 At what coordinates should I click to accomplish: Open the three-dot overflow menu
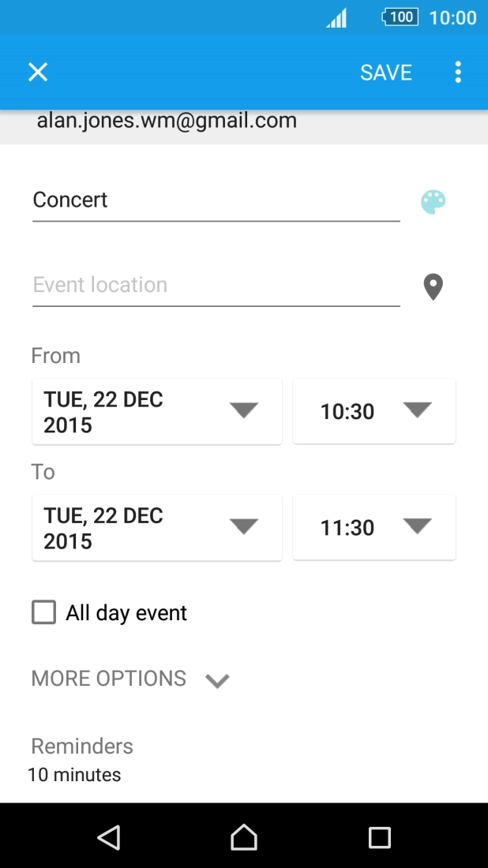point(458,73)
